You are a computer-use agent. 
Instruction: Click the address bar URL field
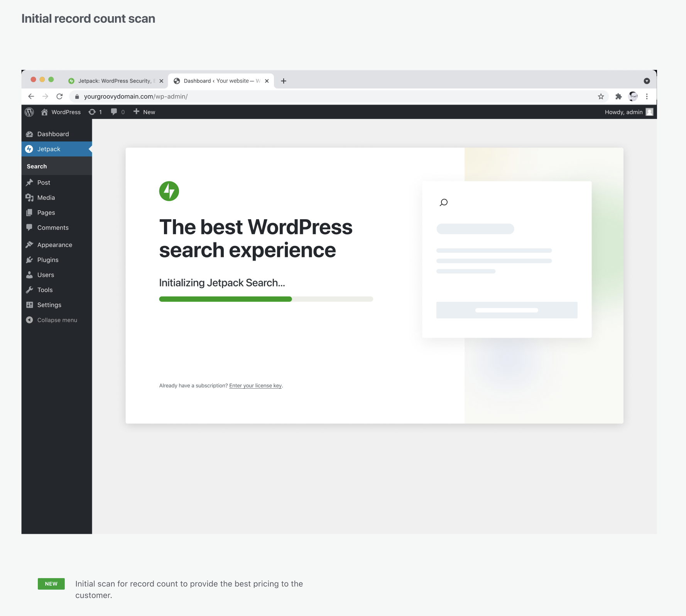(339, 96)
